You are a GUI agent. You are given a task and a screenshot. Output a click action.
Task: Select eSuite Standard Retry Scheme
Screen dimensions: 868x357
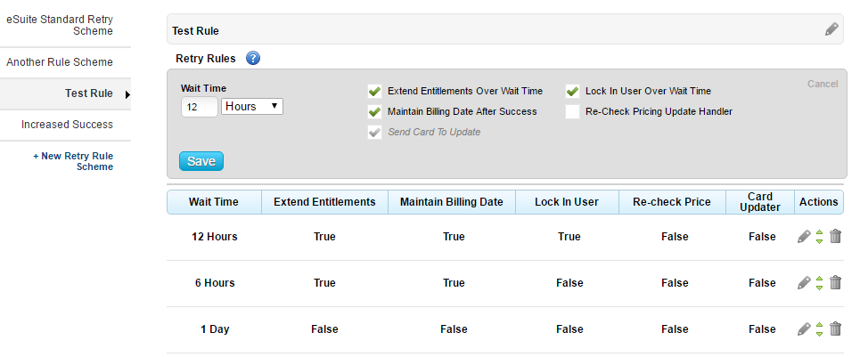click(x=60, y=24)
